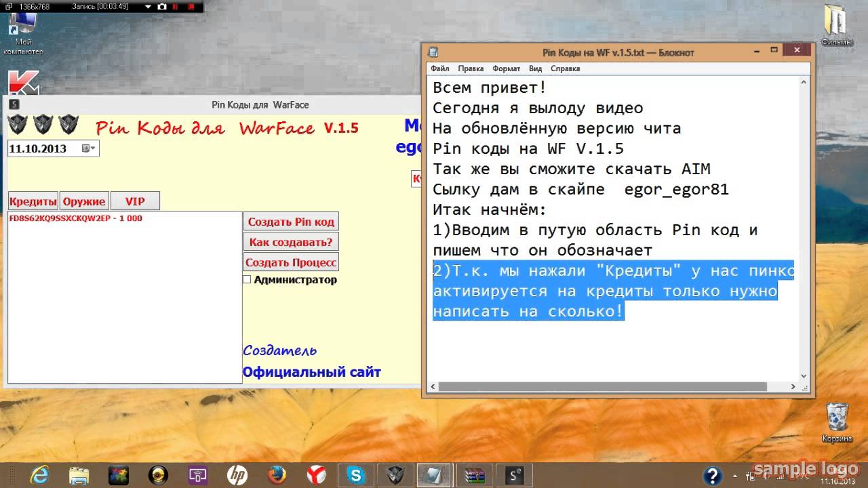Launch Yandex browser from the taskbar
This screenshot has width=868, height=488.
click(316, 475)
